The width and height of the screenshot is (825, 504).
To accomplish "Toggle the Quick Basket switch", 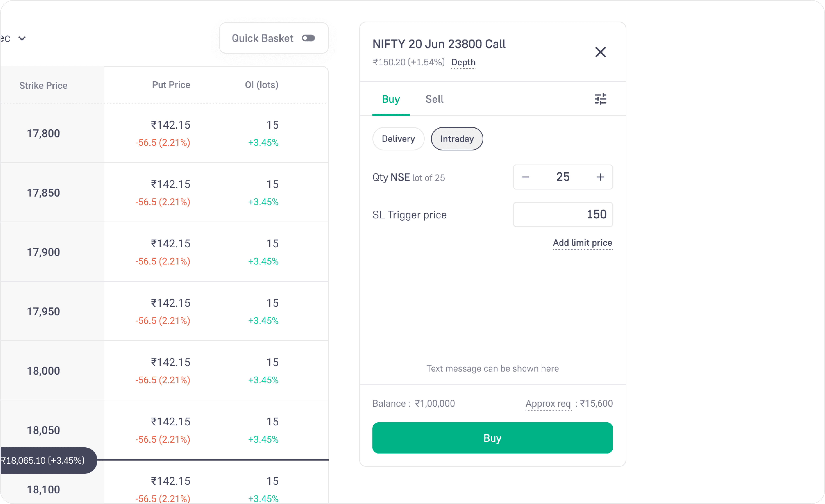I will (308, 38).
